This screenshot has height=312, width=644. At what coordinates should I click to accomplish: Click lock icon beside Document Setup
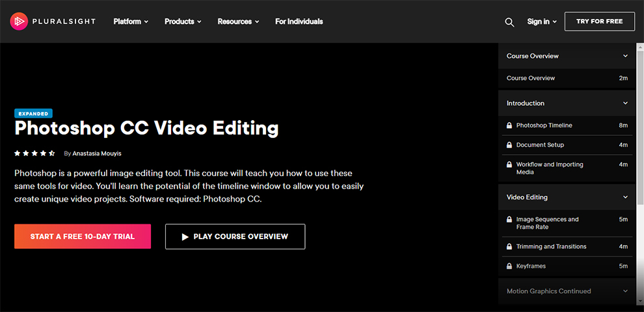pyautogui.click(x=509, y=145)
